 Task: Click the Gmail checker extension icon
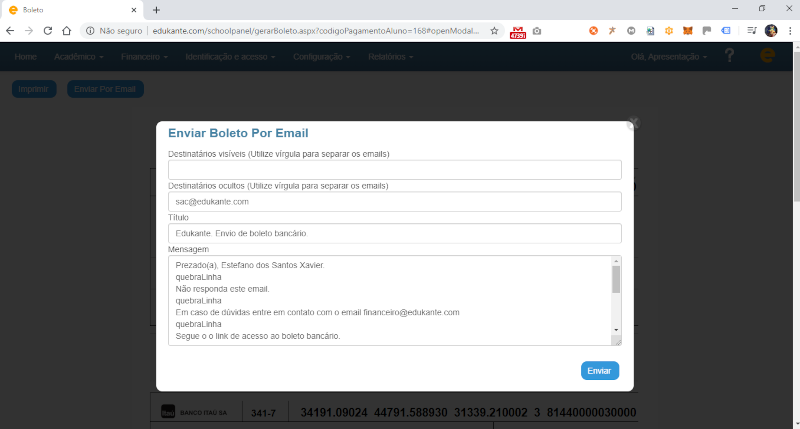coord(517,32)
